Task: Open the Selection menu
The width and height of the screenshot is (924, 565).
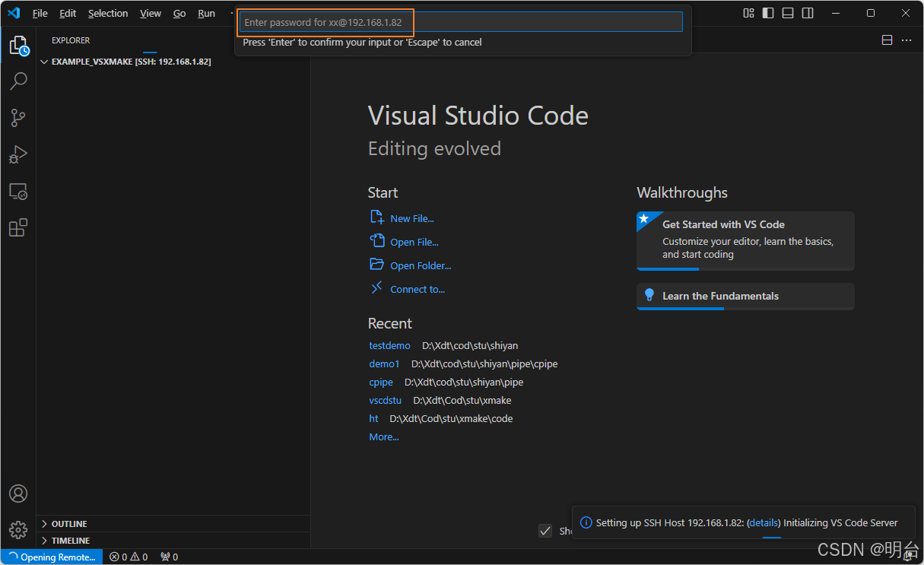Action: 108,13
